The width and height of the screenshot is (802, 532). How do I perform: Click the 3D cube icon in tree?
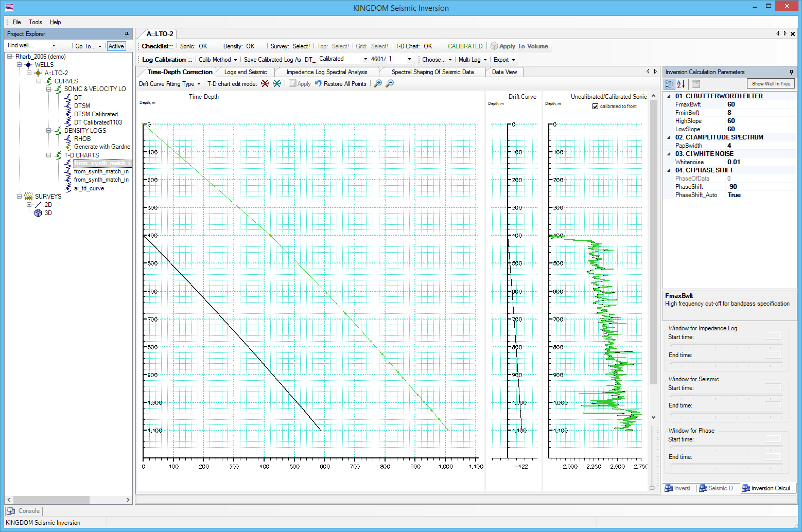tap(38, 213)
